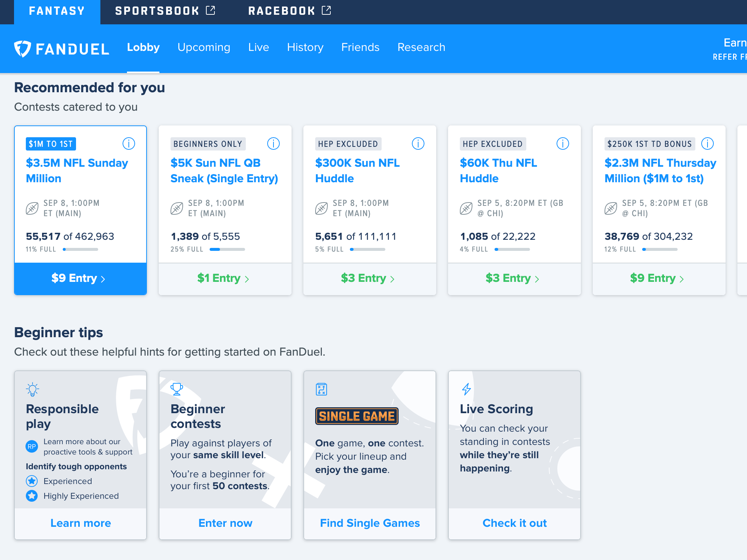The width and height of the screenshot is (747, 560).
Task: Select the Fantasy top tab
Action: click(57, 11)
